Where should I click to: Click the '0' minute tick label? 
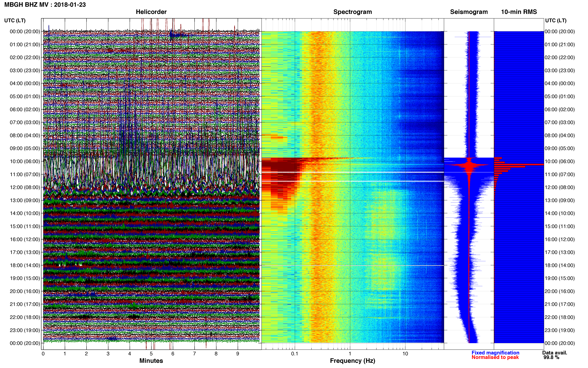[x=43, y=354]
